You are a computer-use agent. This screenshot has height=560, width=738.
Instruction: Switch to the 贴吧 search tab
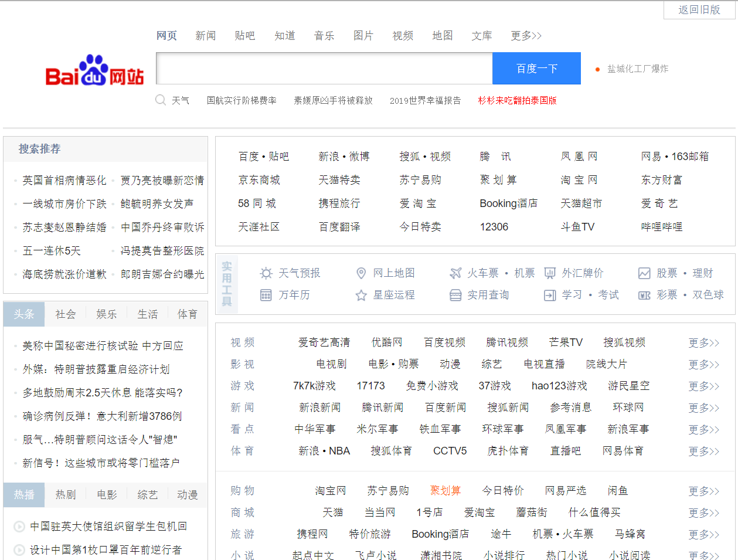pyautogui.click(x=244, y=36)
